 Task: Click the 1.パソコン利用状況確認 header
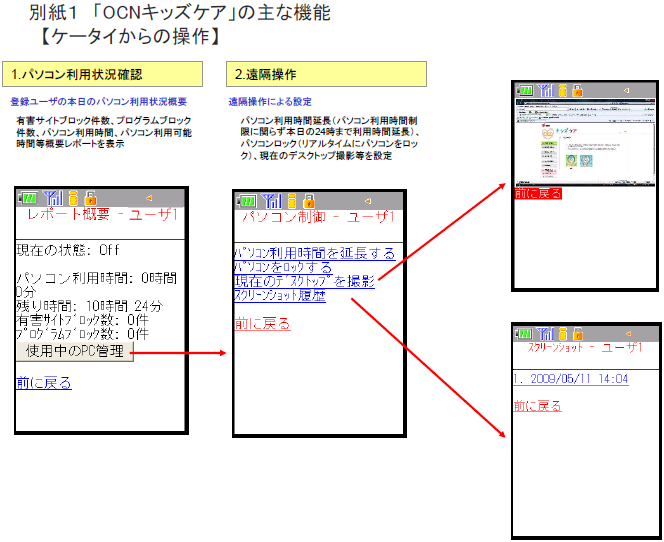click(x=102, y=74)
